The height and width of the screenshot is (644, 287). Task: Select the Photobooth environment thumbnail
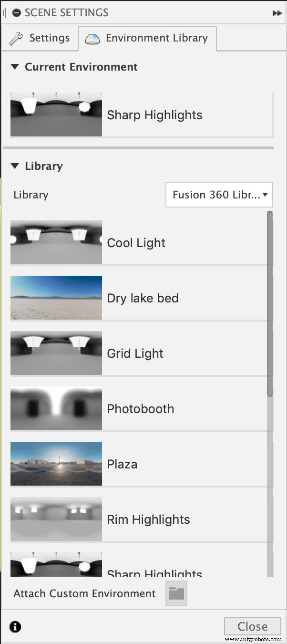(x=56, y=408)
